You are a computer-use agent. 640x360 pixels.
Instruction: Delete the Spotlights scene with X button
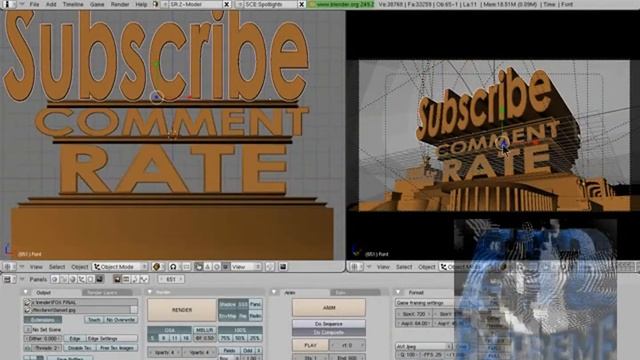tap(302, 4)
